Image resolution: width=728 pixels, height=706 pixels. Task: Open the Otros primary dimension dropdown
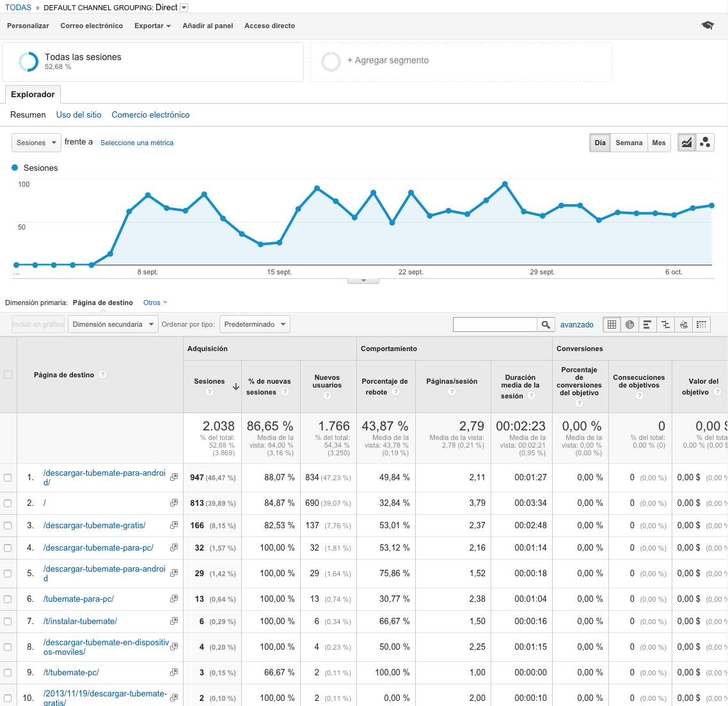tap(155, 302)
